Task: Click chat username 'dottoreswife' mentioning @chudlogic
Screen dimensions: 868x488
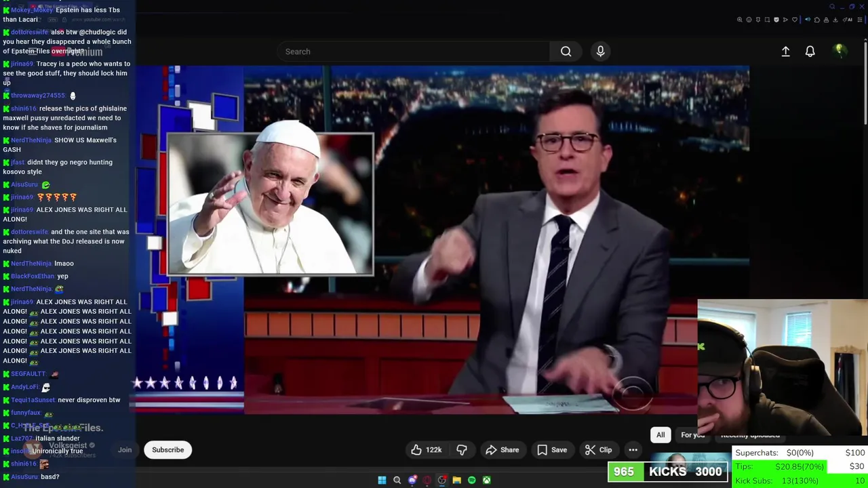Action: point(30,32)
